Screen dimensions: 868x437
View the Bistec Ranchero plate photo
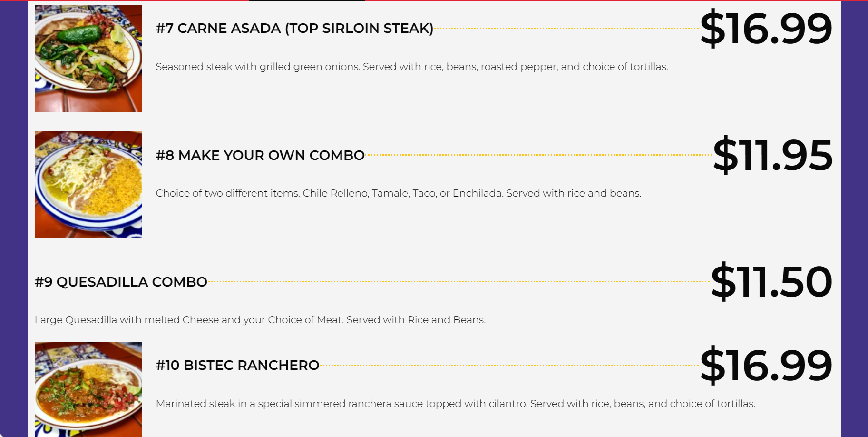[x=88, y=388]
